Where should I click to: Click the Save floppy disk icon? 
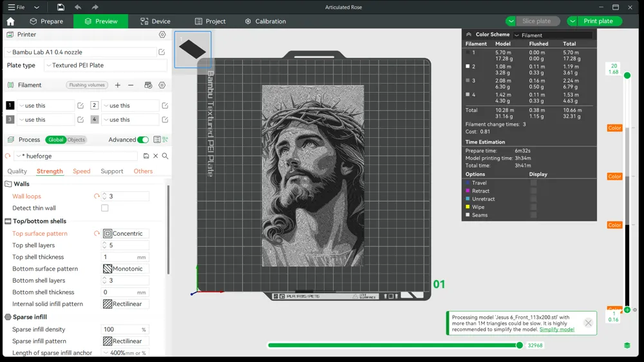[x=61, y=7]
